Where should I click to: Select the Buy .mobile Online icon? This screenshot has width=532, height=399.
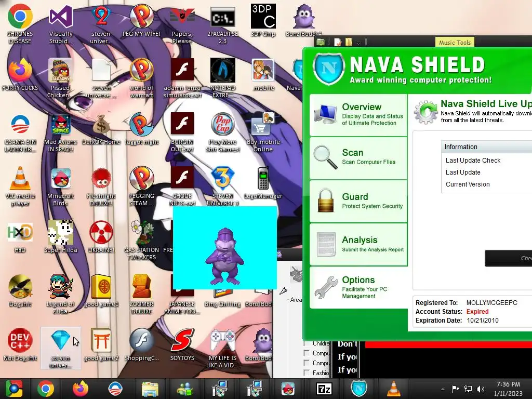(263, 132)
